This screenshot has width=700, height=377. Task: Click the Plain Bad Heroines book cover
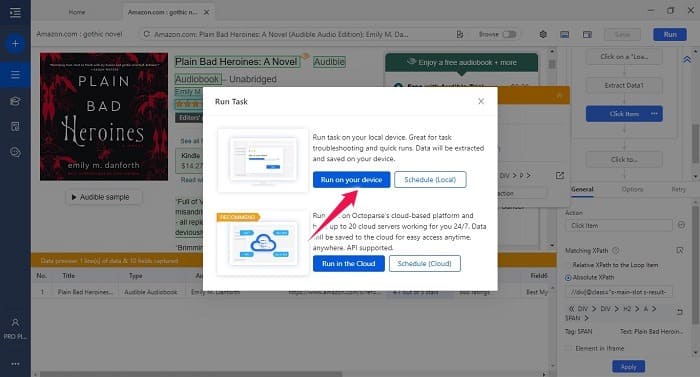pos(104,117)
